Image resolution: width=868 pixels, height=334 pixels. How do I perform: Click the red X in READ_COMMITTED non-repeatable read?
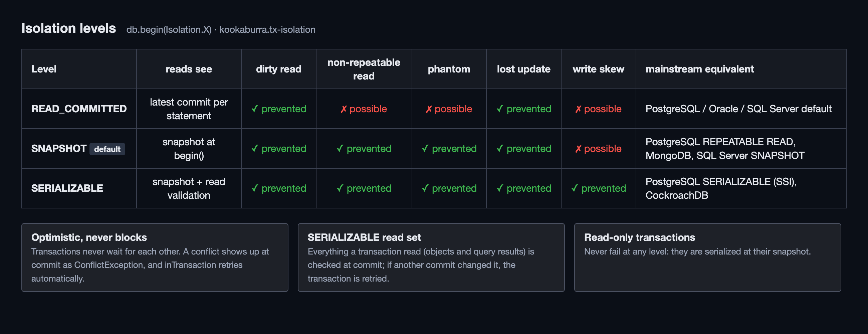pos(343,109)
